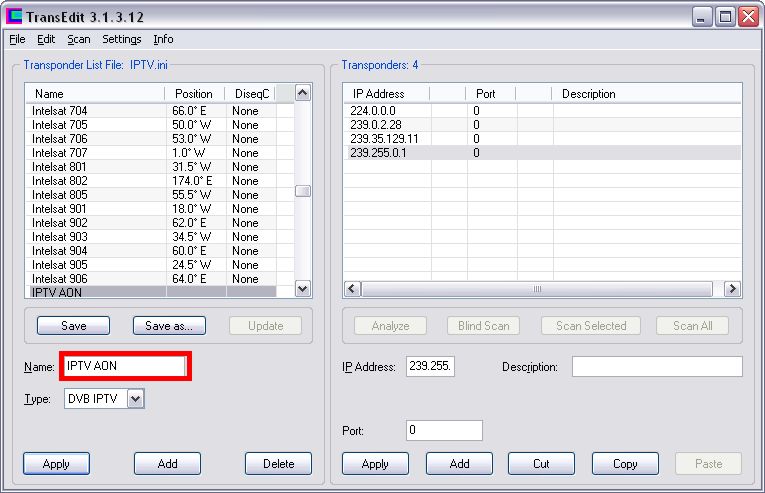Viewport: 765px width, 493px height.
Task: Select the IPTV AON list row
Action: (151, 292)
